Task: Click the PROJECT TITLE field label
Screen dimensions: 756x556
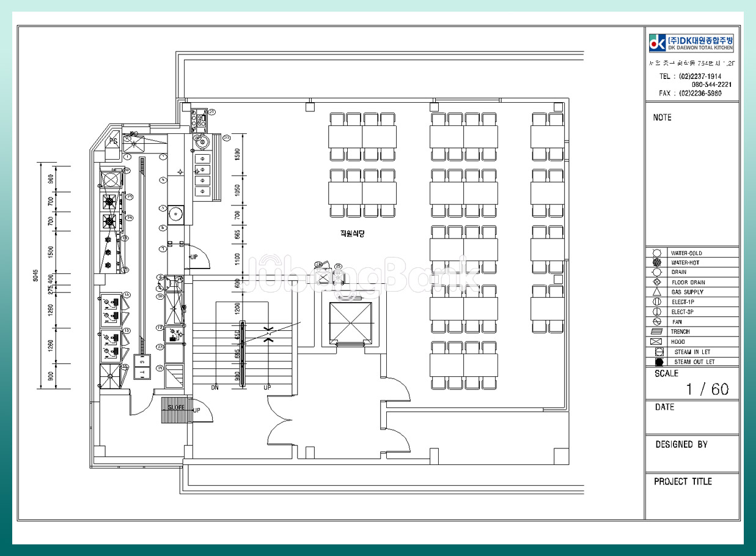Action: pos(683,482)
